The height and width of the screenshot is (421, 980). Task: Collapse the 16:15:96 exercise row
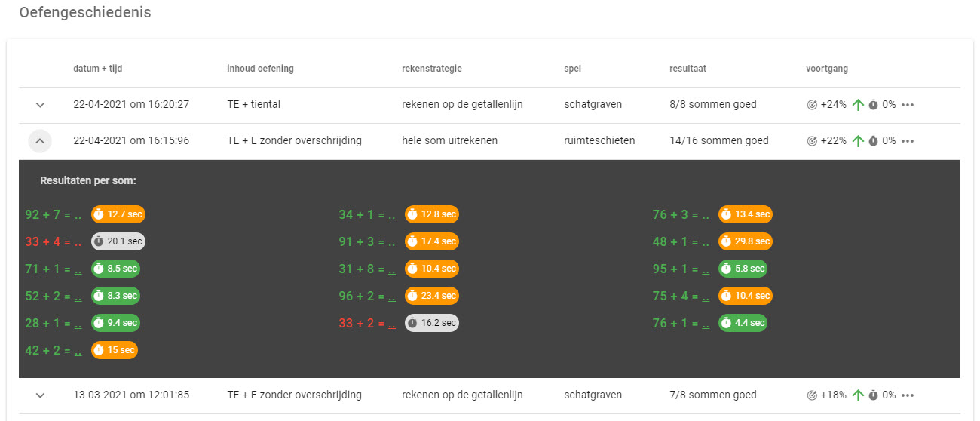tap(41, 140)
